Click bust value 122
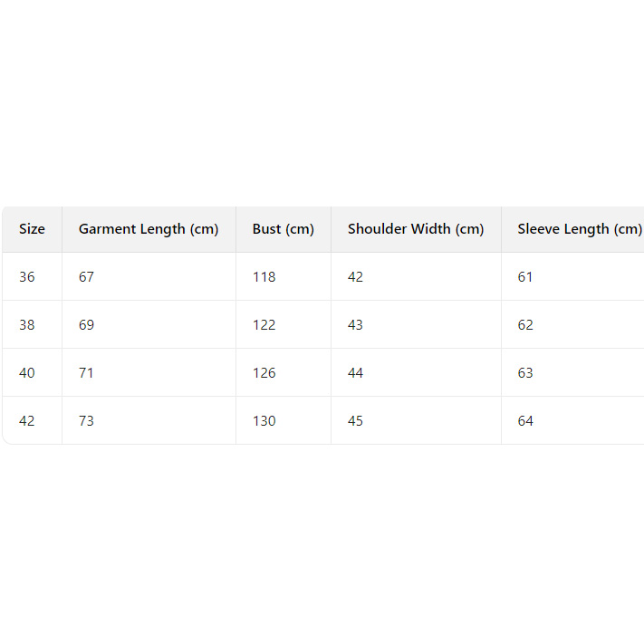The width and height of the screenshot is (644, 644). (x=264, y=325)
